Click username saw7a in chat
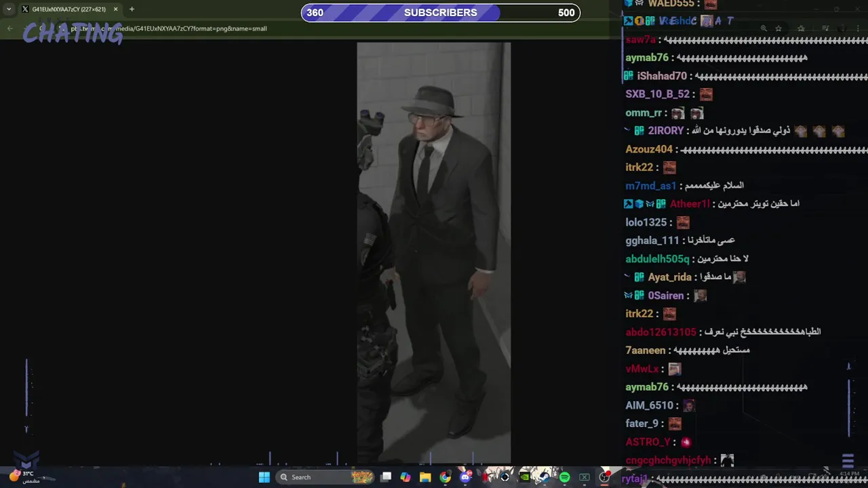This screenshot has height=488, width=868. [x=641, y=39]
